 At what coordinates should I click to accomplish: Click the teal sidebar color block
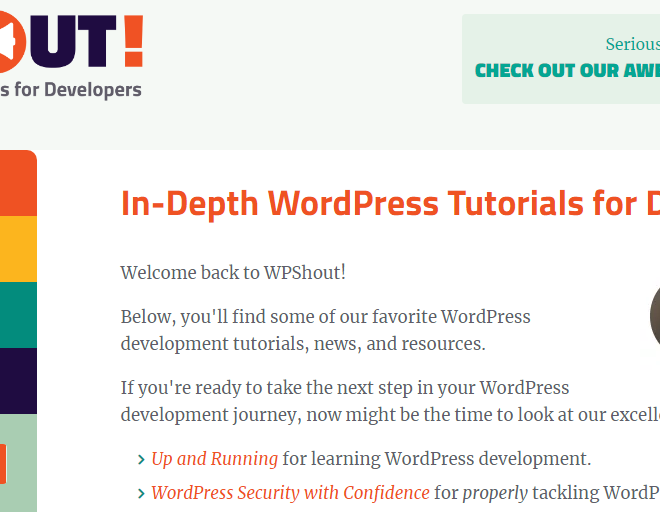(18, 315)
